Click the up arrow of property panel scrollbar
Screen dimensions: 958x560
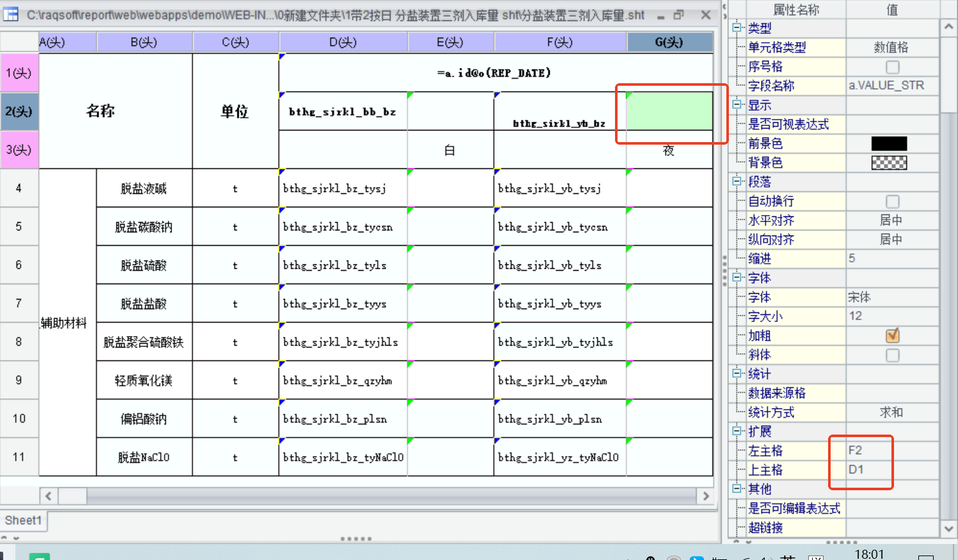point(948,28)
